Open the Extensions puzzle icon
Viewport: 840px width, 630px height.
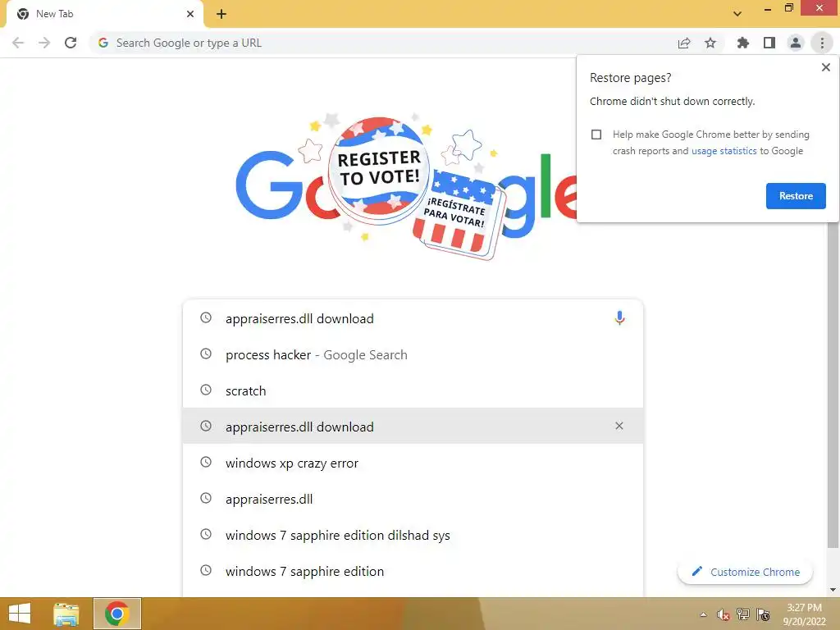tap(742, 43)
